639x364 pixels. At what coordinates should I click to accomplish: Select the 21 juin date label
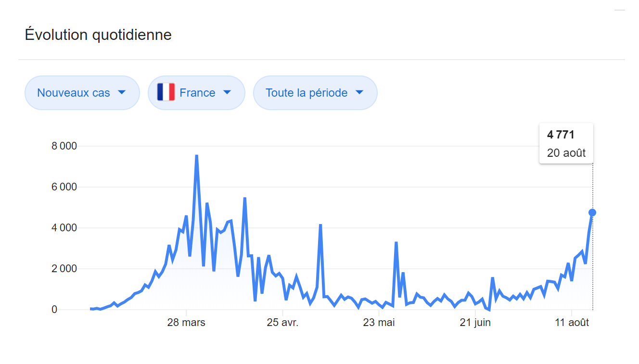(475, 323)
